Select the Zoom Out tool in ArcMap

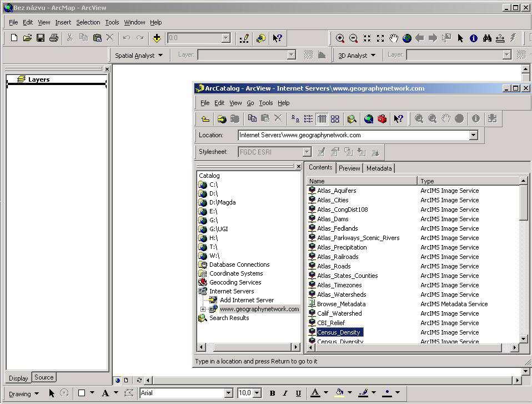pos(354,38)
